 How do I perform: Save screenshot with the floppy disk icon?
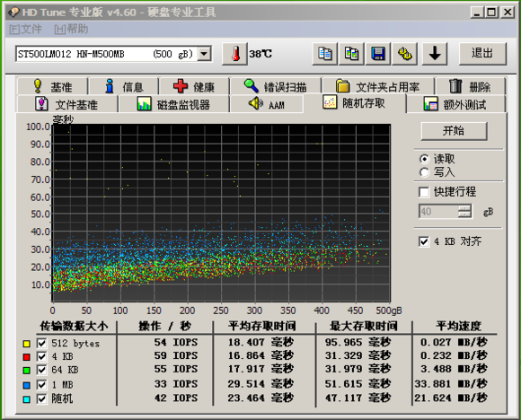[378, 54]
